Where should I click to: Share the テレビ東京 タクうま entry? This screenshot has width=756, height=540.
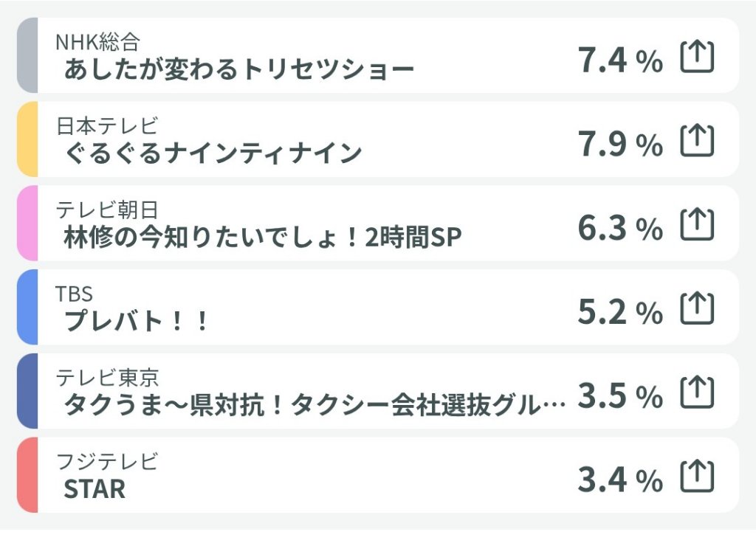pos(697,392)
